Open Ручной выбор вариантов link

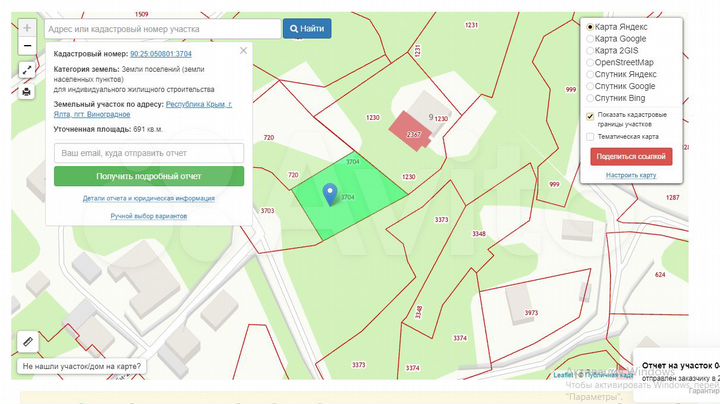(149, 216)
